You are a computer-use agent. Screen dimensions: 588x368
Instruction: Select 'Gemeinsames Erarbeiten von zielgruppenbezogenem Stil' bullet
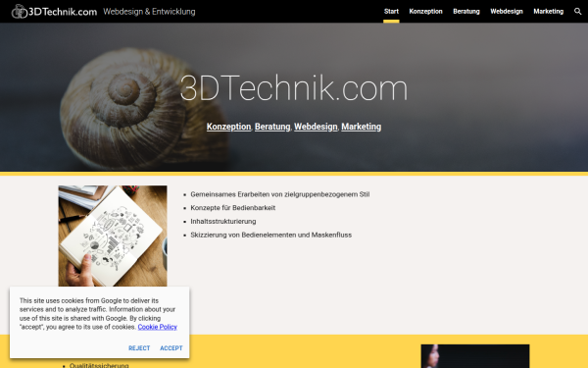[280, 194]
